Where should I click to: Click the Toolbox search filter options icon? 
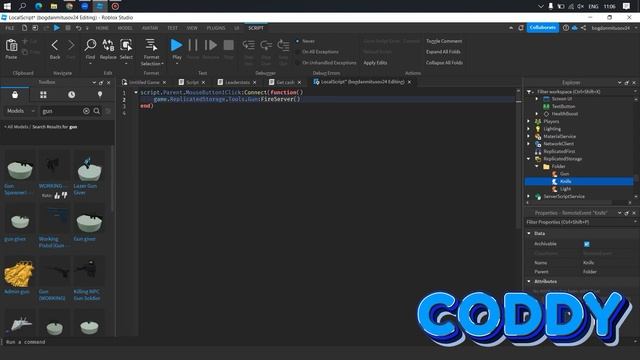[108, 111]
